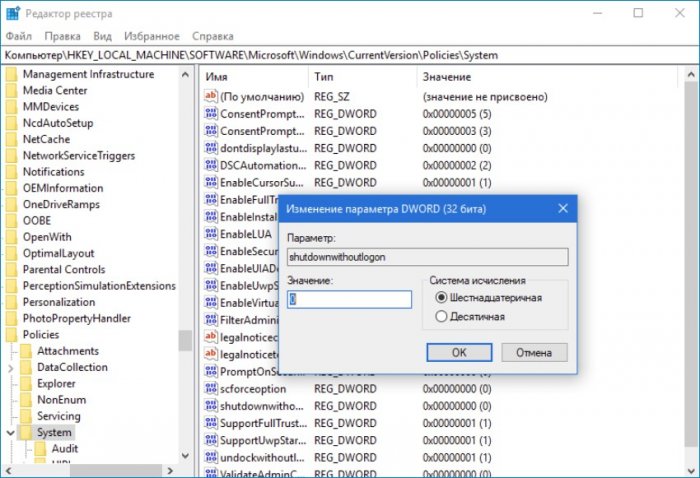Click the DSCAutomation DWORD value icon

211,165
